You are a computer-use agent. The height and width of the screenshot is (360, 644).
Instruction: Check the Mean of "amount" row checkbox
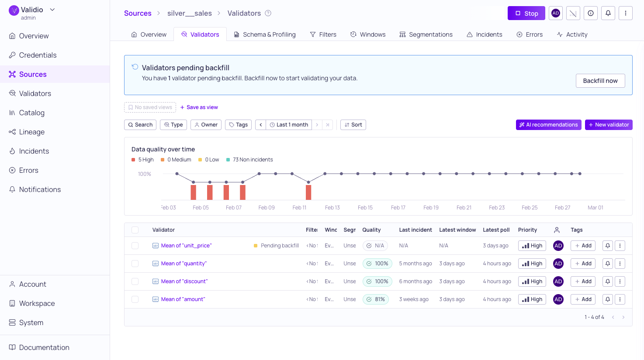pyautogui.click(x=135, y=299)
